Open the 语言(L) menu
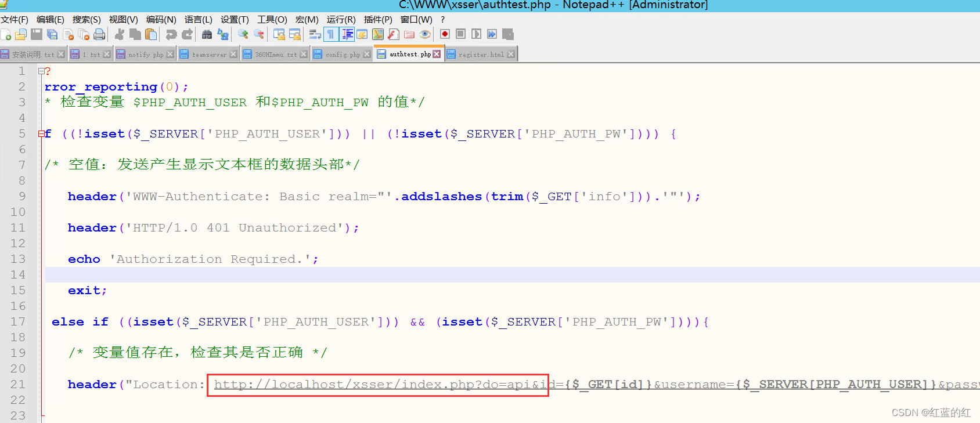 click(199, 20)
